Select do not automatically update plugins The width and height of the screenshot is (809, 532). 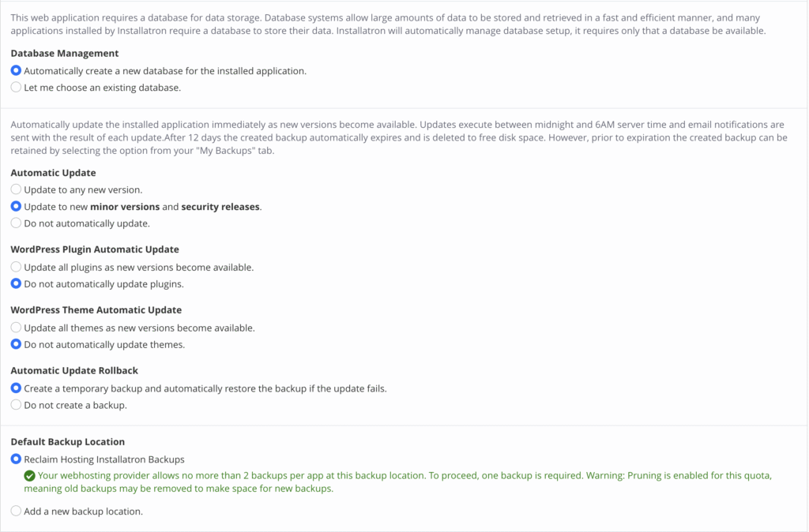point(17,284)
